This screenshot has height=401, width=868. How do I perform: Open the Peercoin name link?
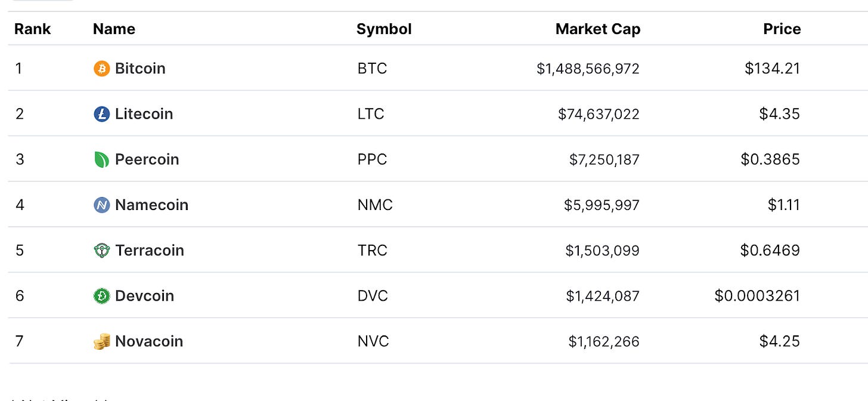(x=147, y=159)
